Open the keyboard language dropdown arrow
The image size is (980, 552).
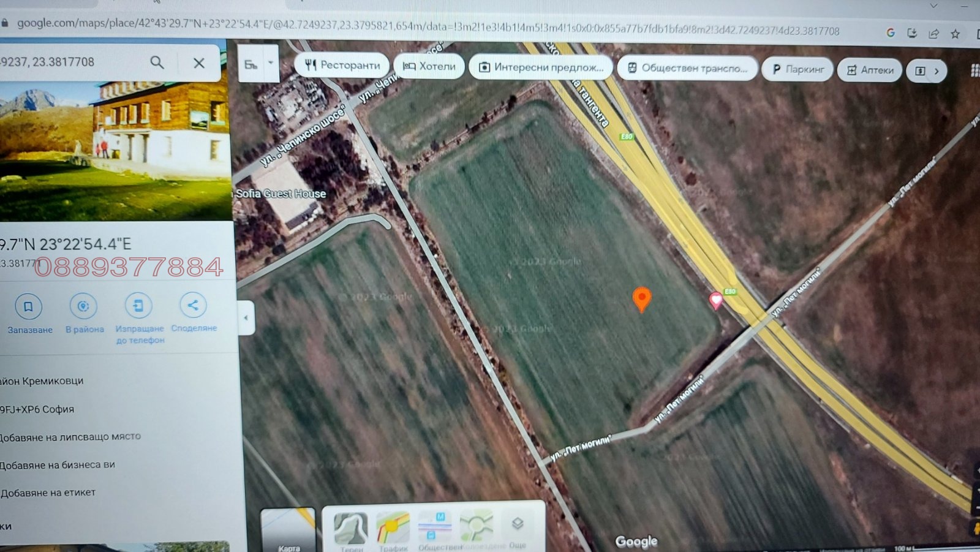(271, 63)
